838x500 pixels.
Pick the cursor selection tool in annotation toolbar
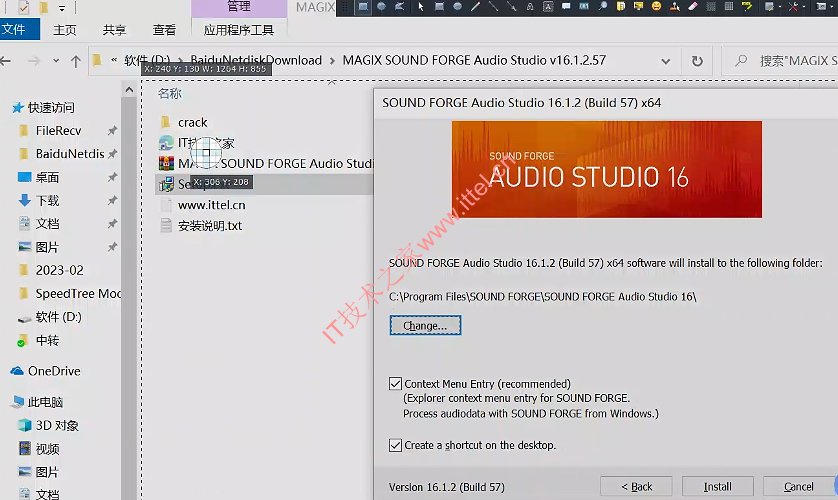(x=421, y=6)
